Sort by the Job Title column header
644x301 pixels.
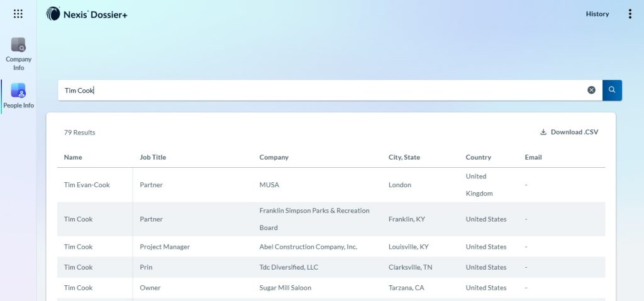pos(153,157)
